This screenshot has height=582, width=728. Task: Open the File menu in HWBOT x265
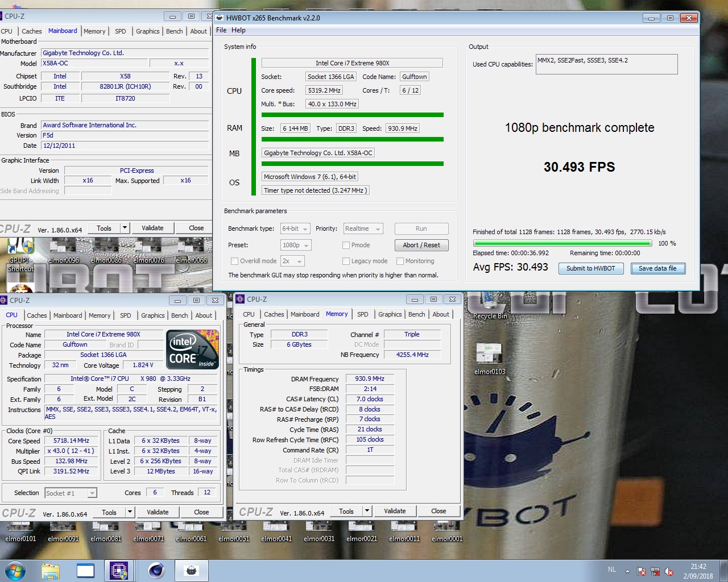(221, 30)
